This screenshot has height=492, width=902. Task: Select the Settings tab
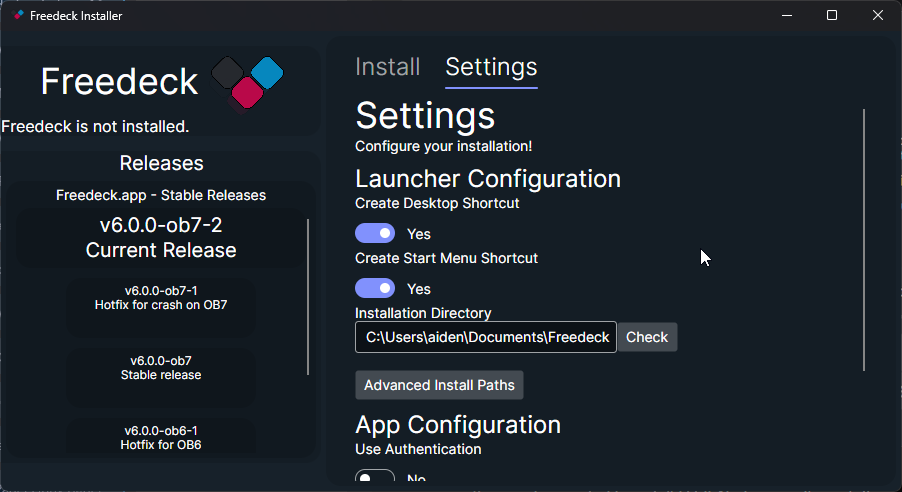[x=491, y=68]
